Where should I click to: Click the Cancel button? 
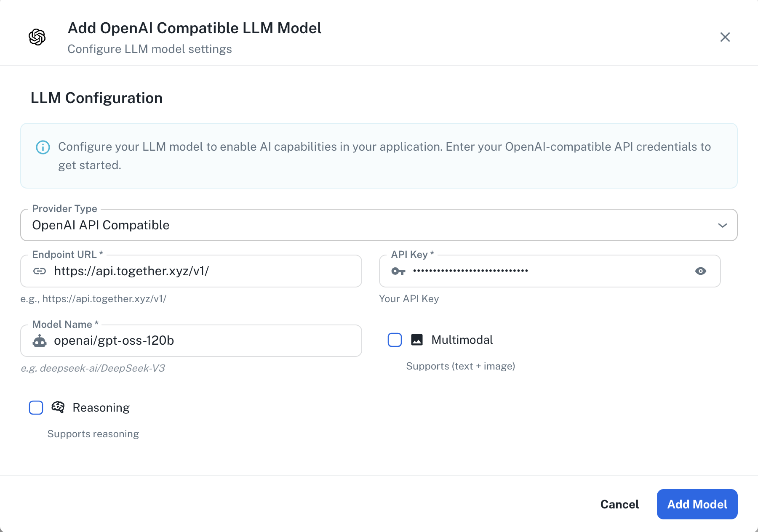click(x=619, y=504)
